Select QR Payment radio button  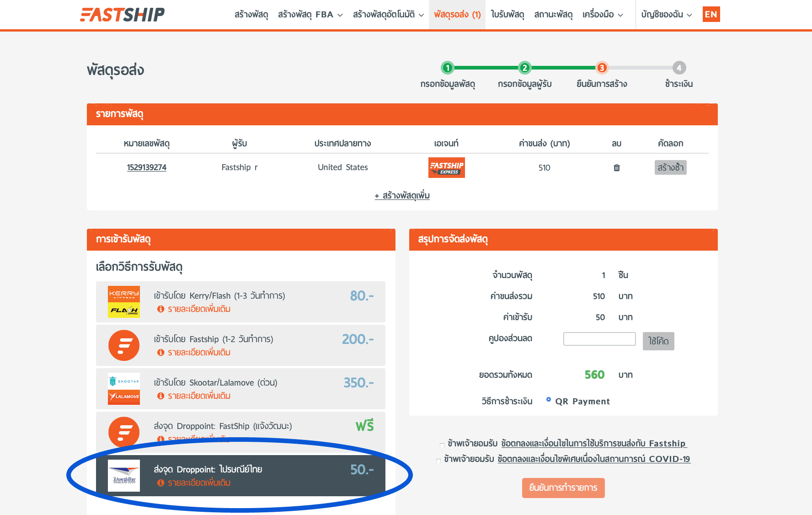pyautogui.click(x=549, y=399)
